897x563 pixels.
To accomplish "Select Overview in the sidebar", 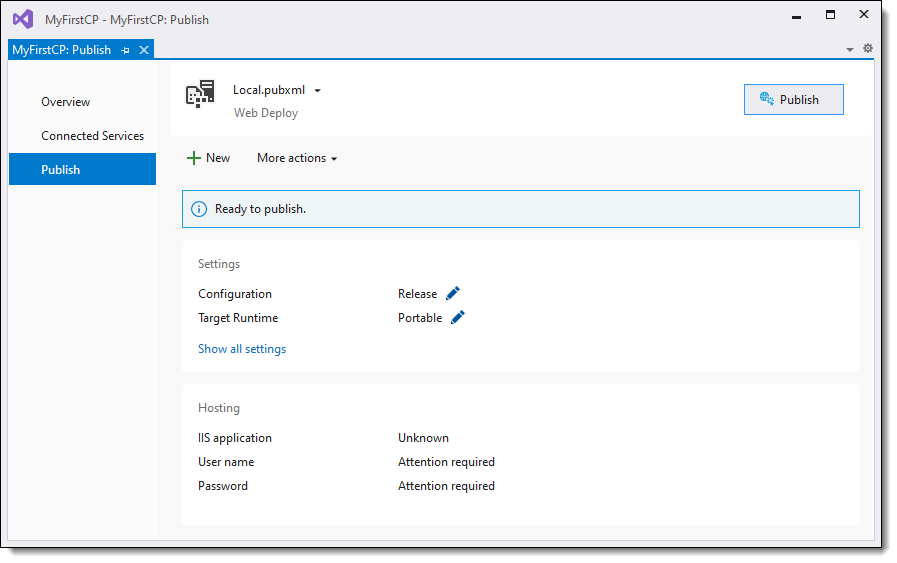I will (65, 102).
